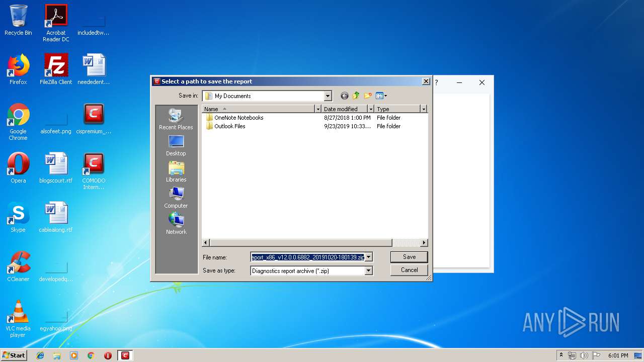Open the Type column dropdown arrow
This screenshot has width=644, height=362.
pos(424,109)
